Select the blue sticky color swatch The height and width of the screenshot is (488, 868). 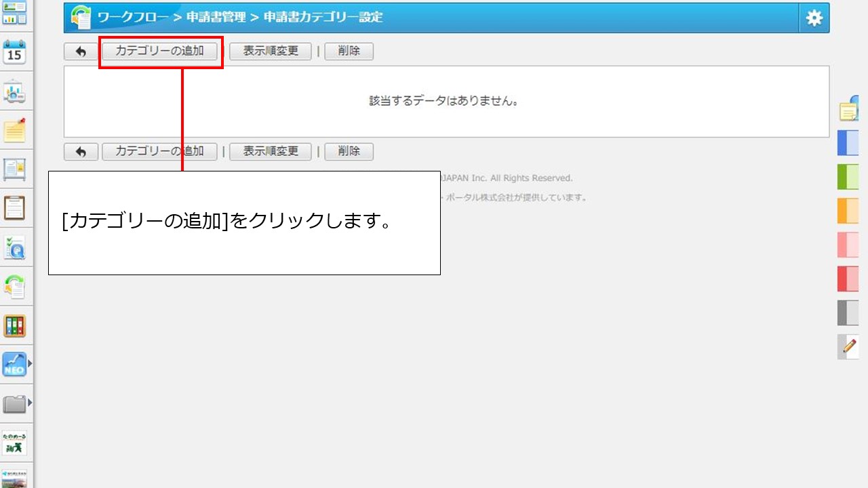point(848,143)
